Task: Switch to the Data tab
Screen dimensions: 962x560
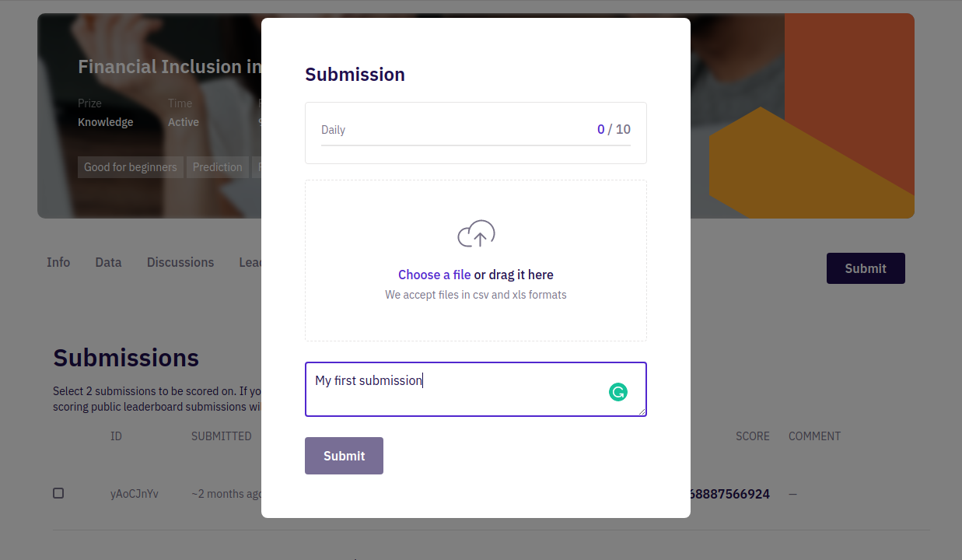Action: point(108,262)
